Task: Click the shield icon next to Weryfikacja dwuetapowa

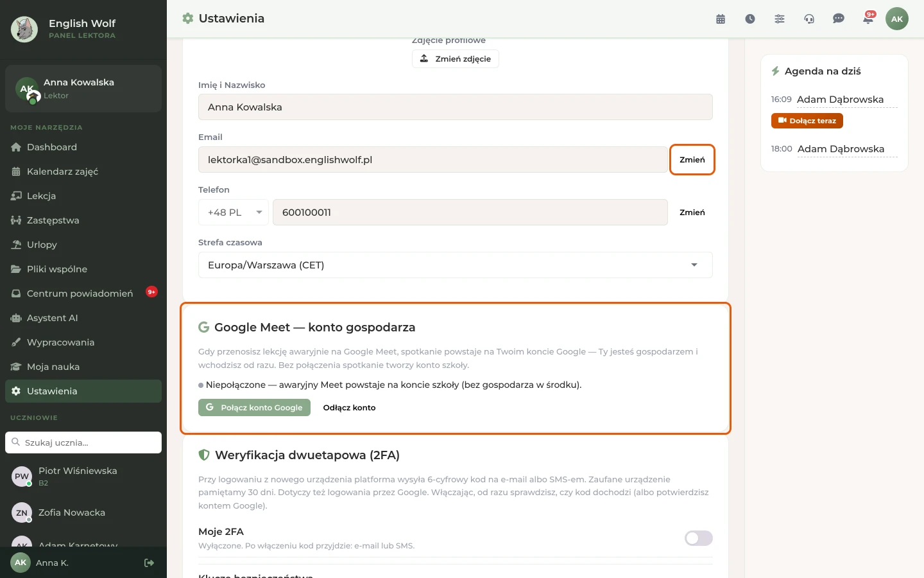Action: 204,455
